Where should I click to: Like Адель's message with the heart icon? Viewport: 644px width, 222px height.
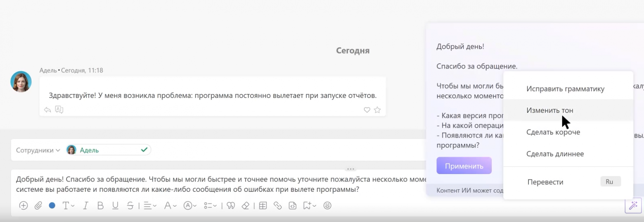coord(367,110)
